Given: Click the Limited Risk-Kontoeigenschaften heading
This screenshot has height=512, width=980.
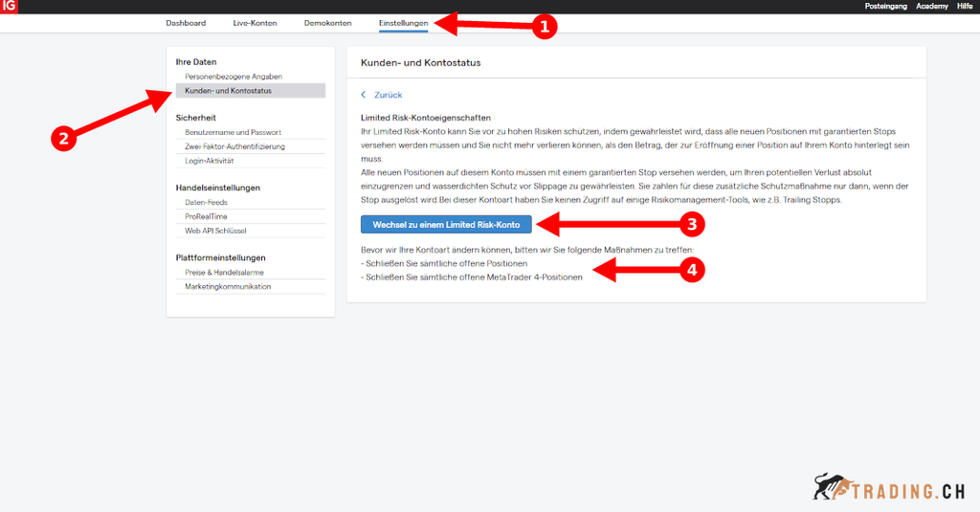Looking at the screenshot, I should tap(426, 118).
